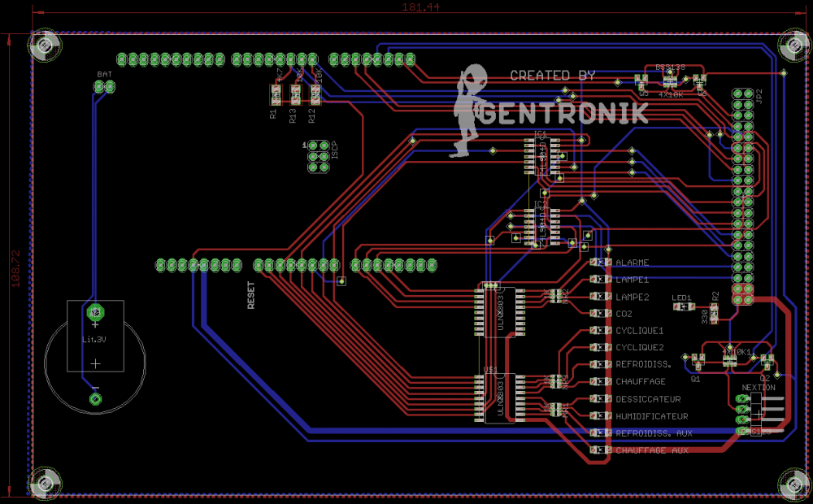Click the R2 330 ohm resistor footprint
813x504 pixels.
pyautogui.click(x=715, y=314)
